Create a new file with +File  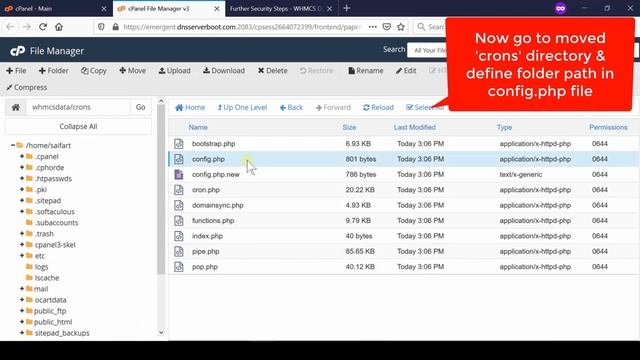16,71
